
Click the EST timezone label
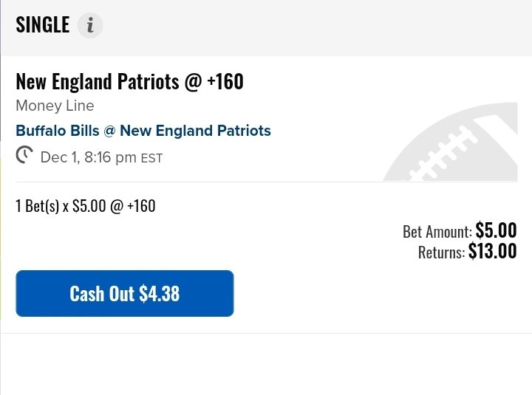tap(151, 158)
